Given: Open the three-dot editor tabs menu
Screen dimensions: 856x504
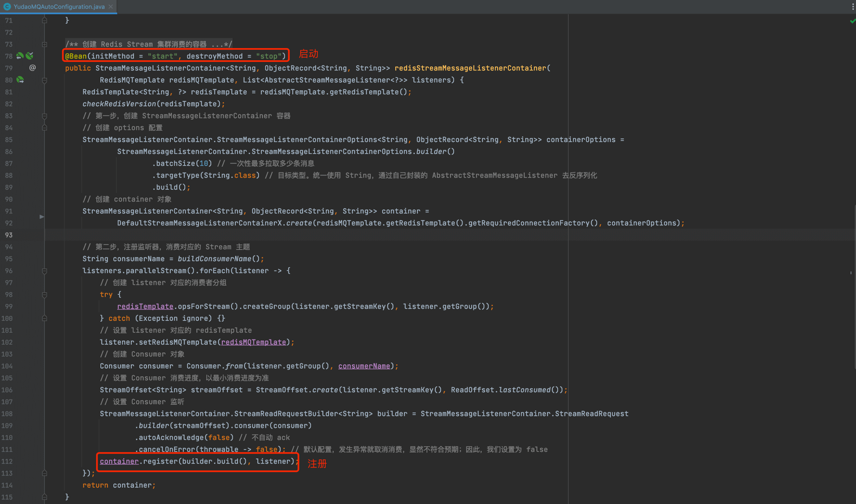Looking at the screenshot, I should tap(852, 7).
